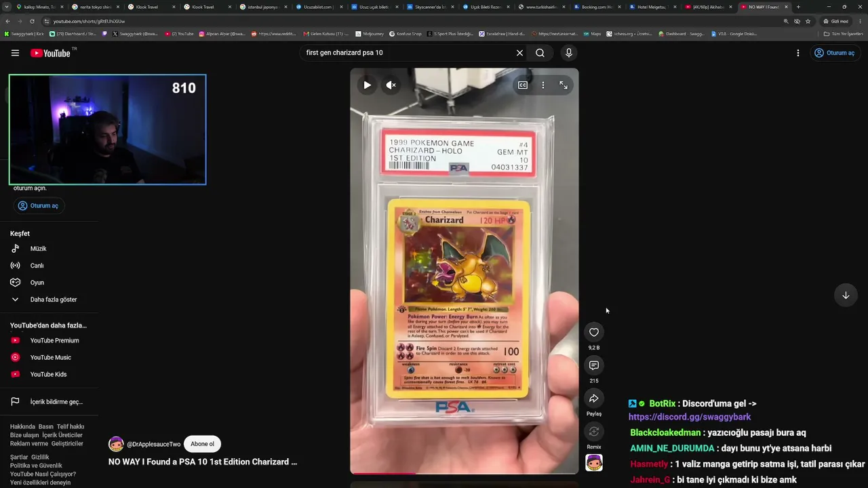Open Müzik in the Keşfet section
The image size is (868, 488).
38,249
